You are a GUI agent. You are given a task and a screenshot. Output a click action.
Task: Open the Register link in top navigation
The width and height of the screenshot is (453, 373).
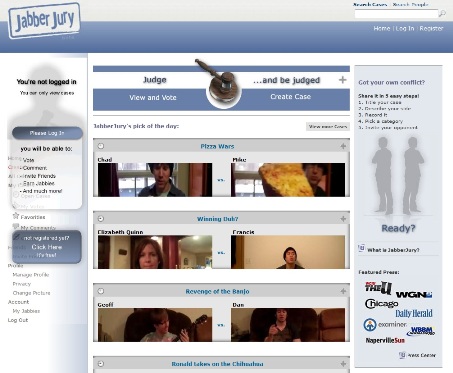(431, 29)
